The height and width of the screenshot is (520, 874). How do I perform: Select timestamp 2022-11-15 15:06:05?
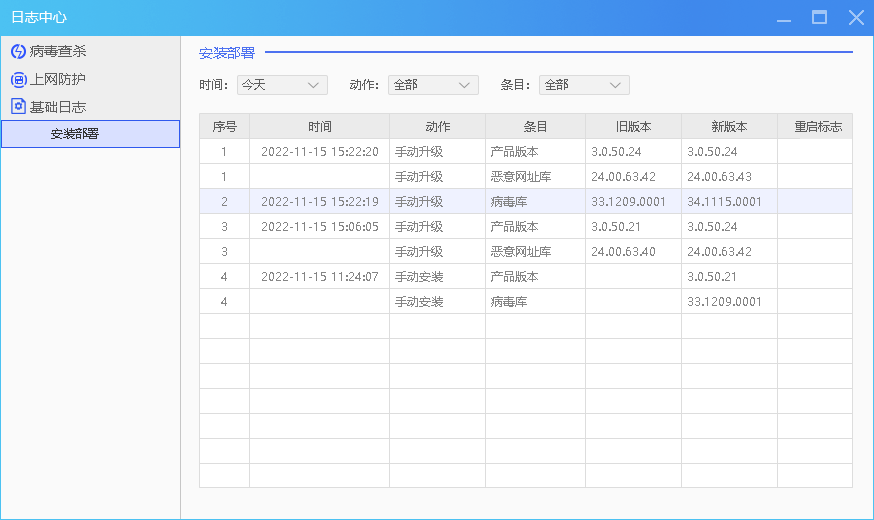click(x=319, y=227)
